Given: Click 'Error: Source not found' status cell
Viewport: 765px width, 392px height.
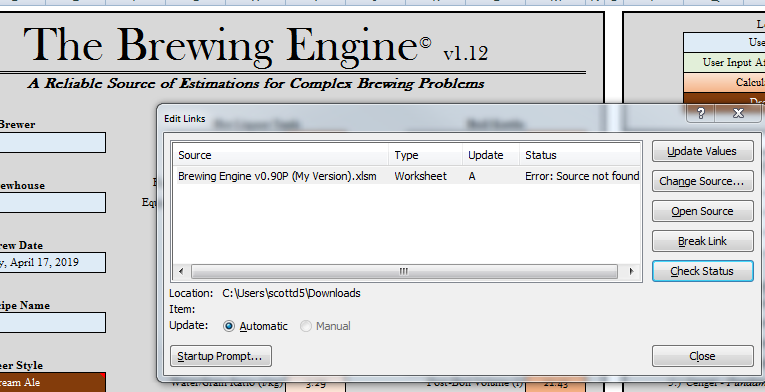Looking at the screenshot, I should [582, 176].
